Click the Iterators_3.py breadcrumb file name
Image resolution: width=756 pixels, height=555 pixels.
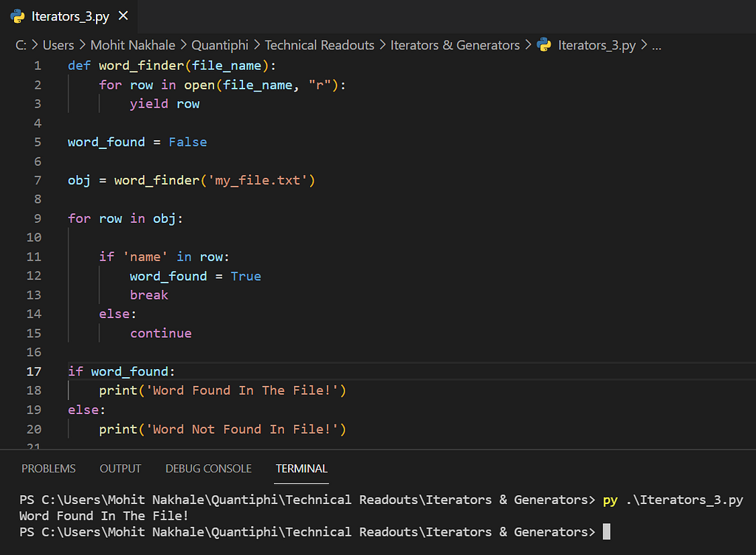[597, 45]
